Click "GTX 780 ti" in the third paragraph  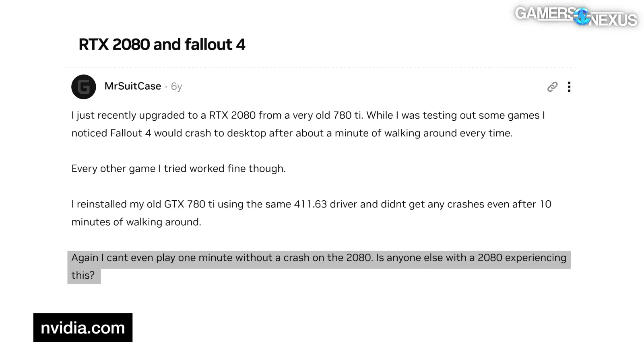[x=190, y=204]
